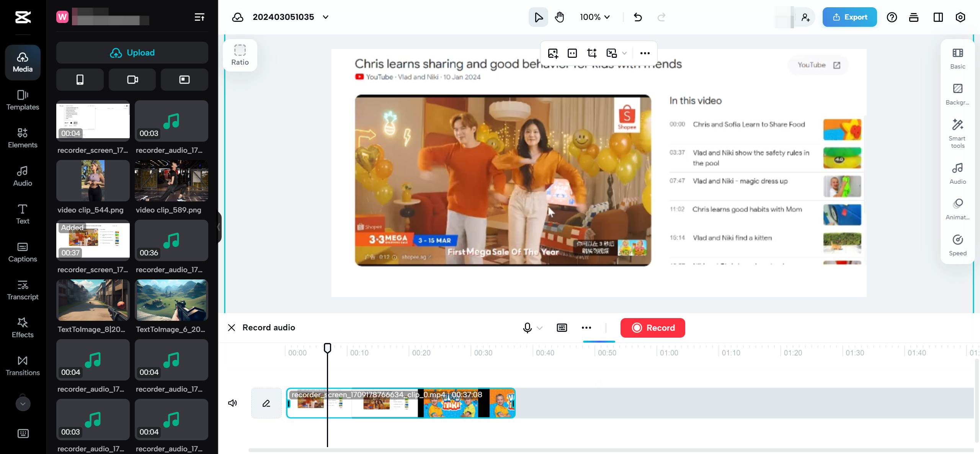Screen dimensions: 980x454
Task: Switch to the Basic tab in right panel
Action: [x=957, y=58]
